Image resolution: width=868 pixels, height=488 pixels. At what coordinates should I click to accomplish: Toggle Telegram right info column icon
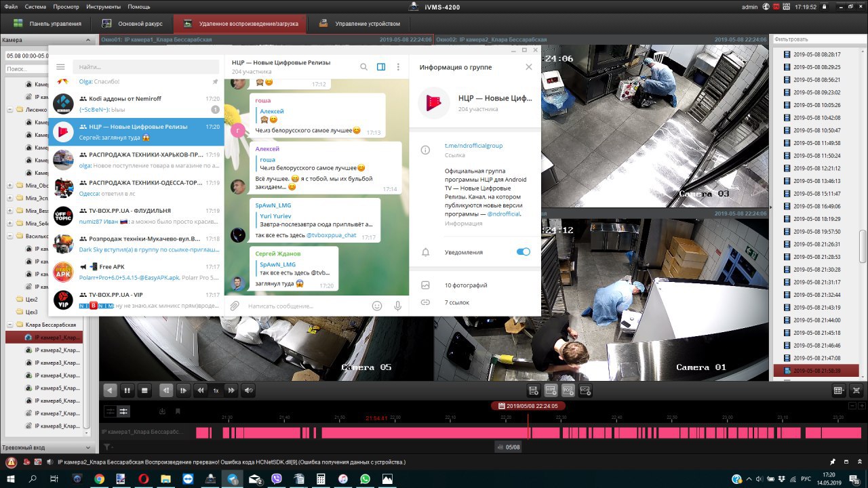click(x=381, y=67)
